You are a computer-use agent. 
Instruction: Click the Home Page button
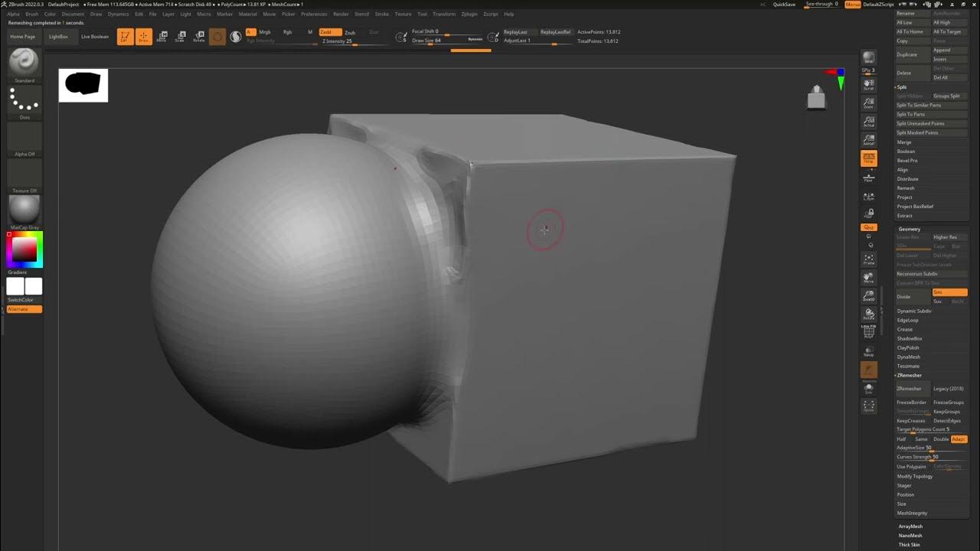(22, 37)
